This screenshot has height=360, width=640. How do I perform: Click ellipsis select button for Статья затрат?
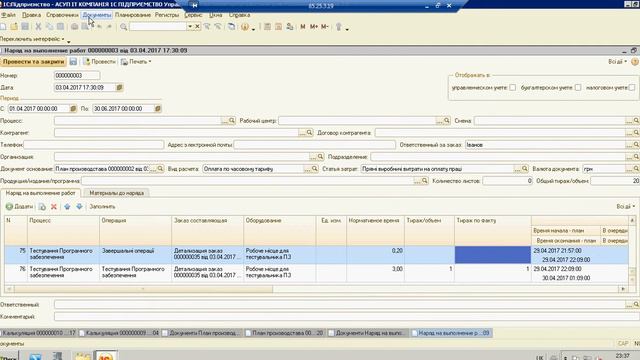517,169
